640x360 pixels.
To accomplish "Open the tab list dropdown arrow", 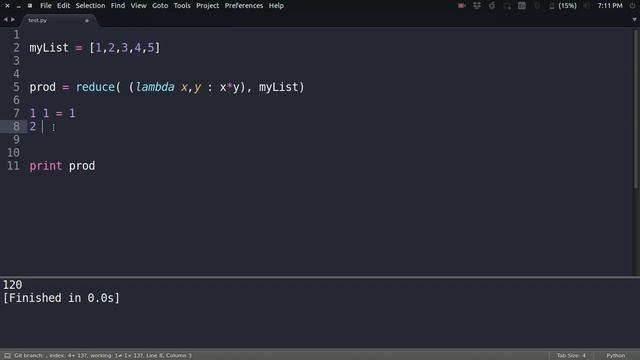I will point(634,20).
